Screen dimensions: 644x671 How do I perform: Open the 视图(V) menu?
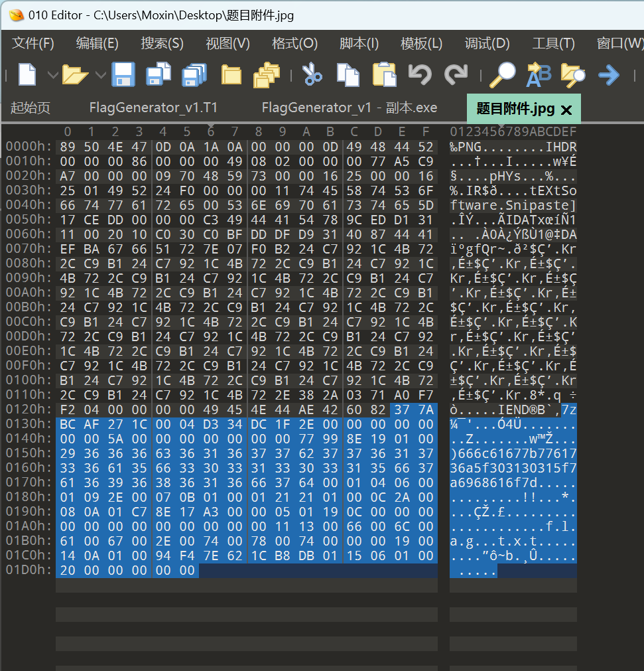227,43
